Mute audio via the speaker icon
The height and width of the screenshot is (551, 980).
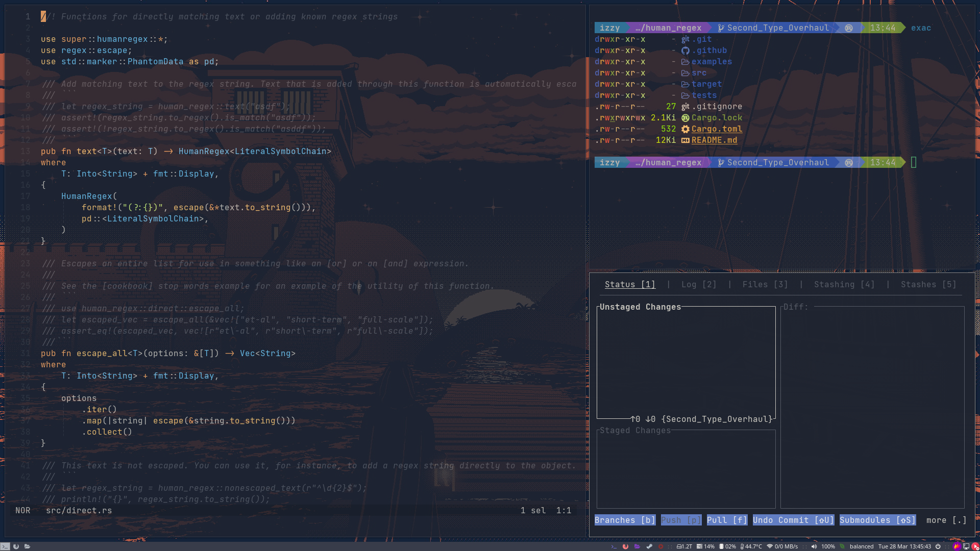(x=815, y=546)
